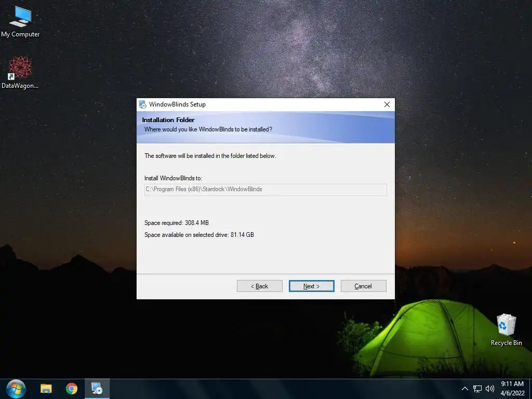Open the network status tray icon

click(477, 389)
